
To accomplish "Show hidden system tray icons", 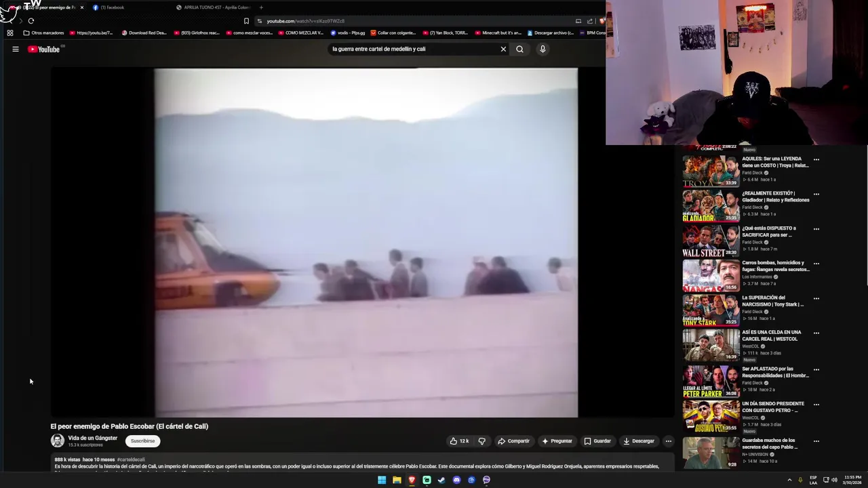I will (789, 480).
